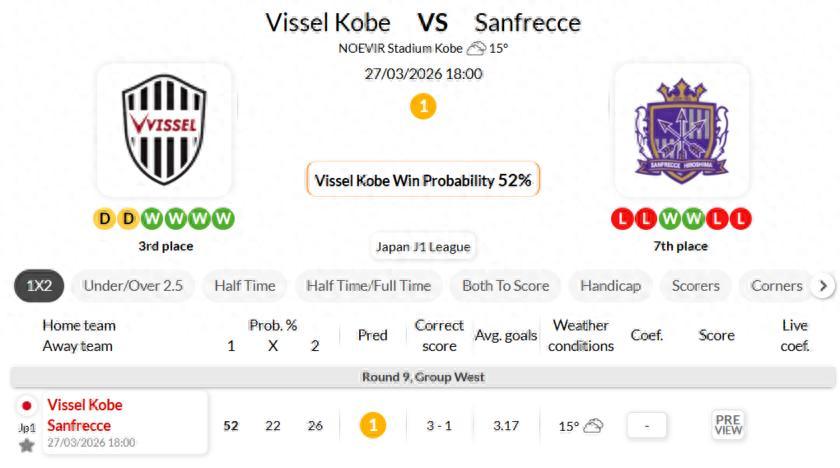Screen dimensions: 840x468
Task: Toggle the favorite star for this match
Action: [27, 445]
